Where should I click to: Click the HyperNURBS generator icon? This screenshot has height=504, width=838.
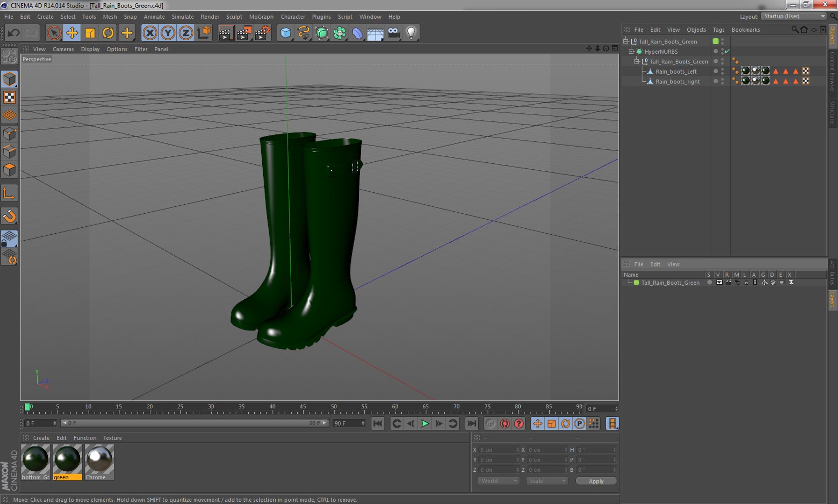tap(321, 33)
